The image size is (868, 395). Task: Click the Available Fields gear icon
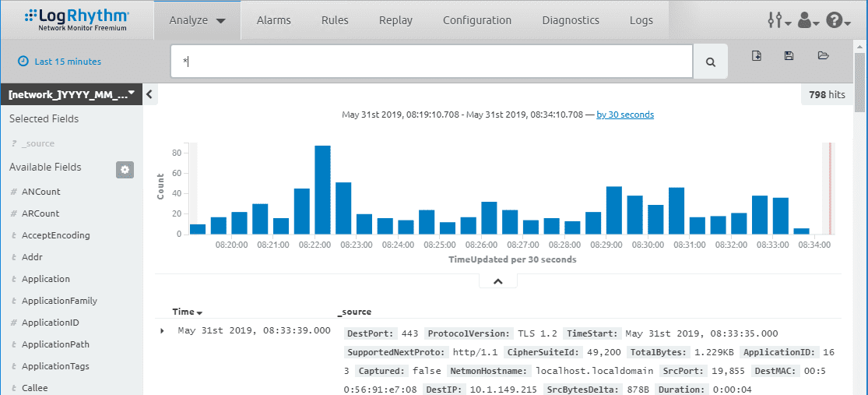125,170
